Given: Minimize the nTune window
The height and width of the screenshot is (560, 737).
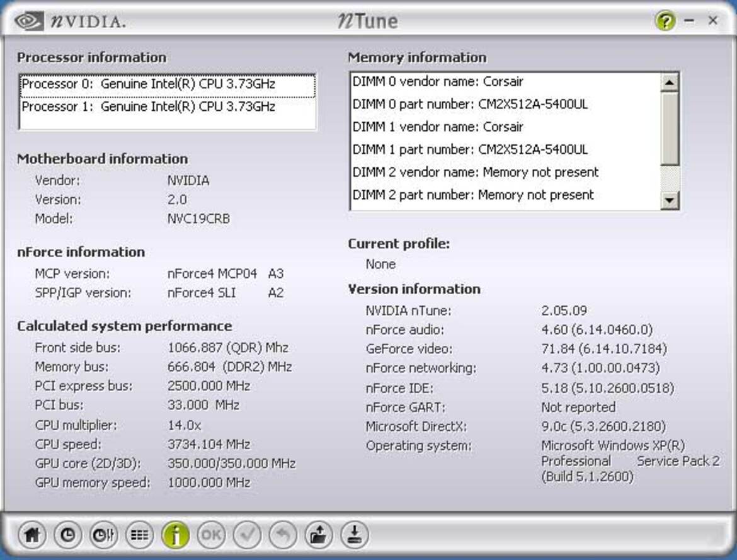Looking at the screenshot, I should (x=690, y=21).
